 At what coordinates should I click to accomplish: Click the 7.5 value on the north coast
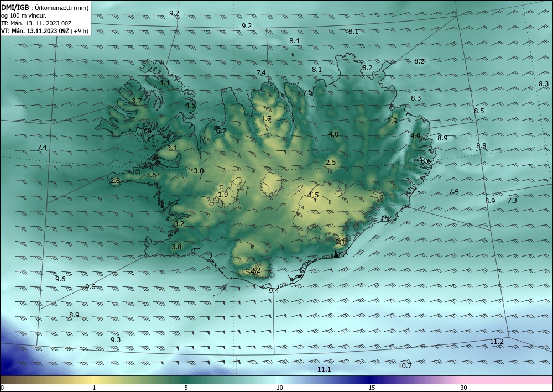(x=307, y=92)
